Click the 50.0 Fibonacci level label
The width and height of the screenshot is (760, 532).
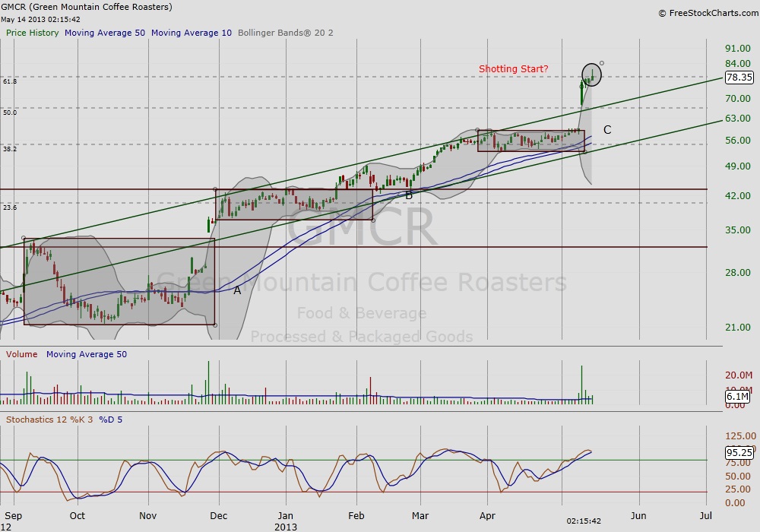(x=10, y=112)
